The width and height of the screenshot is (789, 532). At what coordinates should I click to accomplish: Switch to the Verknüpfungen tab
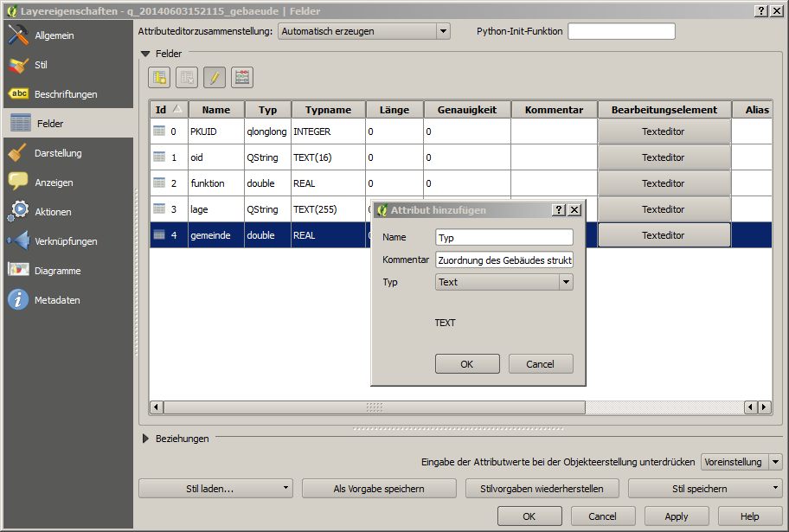point(66,241)
